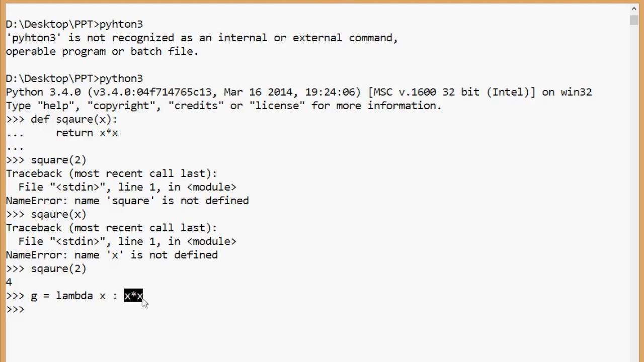The height and width of the screenshot is (362, 644).
Task: Click the 'sqaure(x)' call line
Action: [x=58, y=214]
